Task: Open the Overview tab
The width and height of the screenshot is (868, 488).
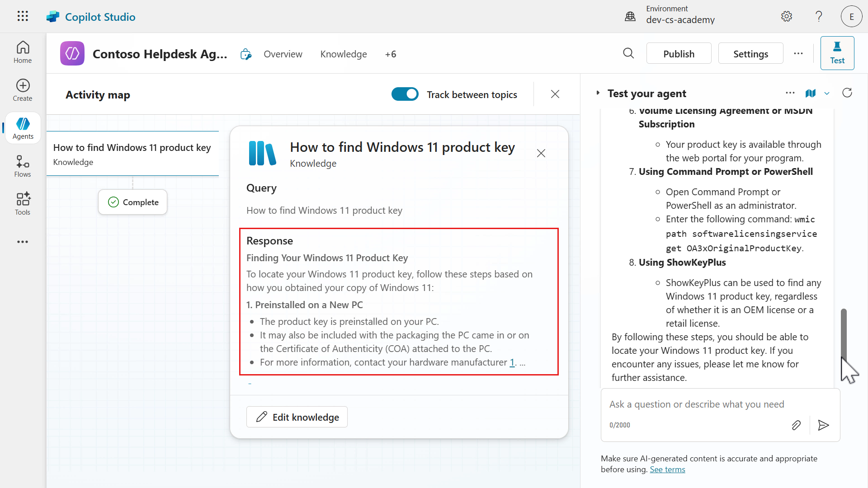Action: click(x=283, y=54)
